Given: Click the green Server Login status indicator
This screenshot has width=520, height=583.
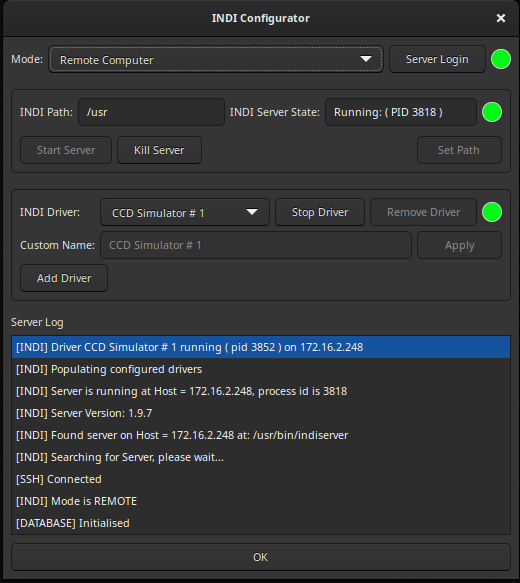Looking at the screenshot, I should coord(501,59).
